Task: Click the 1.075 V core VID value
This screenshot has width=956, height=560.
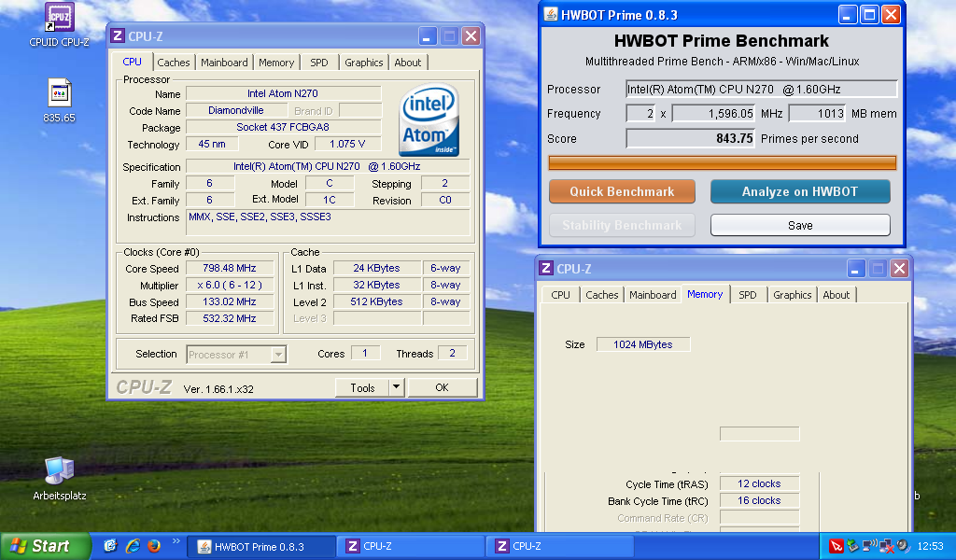Action: tap(347, 144)
